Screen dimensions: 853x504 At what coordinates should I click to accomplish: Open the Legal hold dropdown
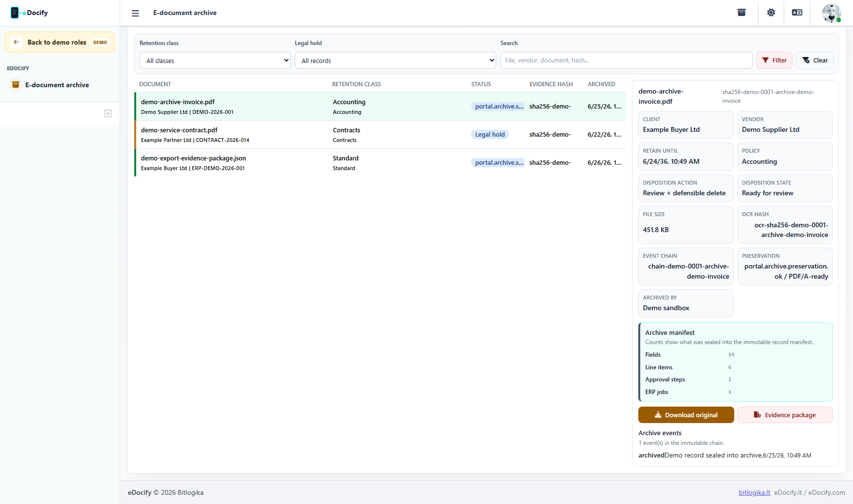click(395, 61)
